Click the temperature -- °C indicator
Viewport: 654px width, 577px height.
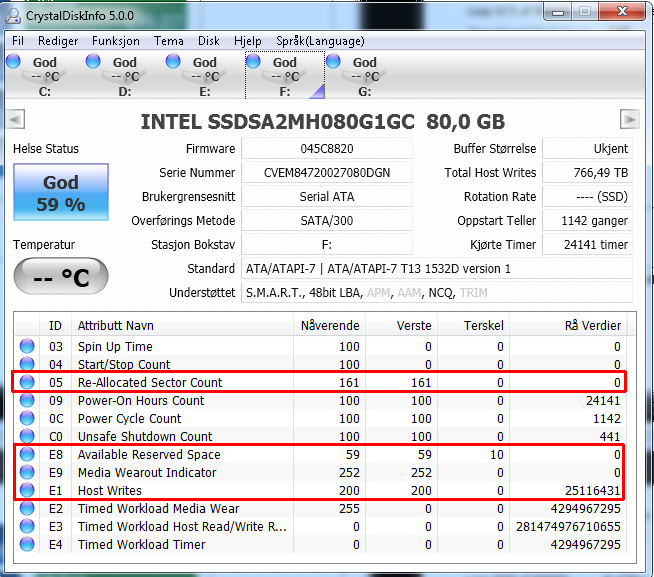point(61,276)
